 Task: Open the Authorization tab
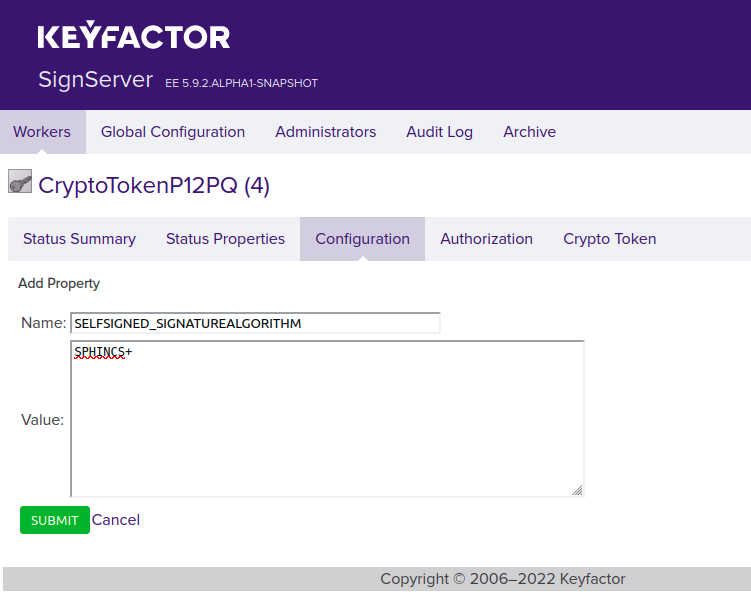point(486,239)
